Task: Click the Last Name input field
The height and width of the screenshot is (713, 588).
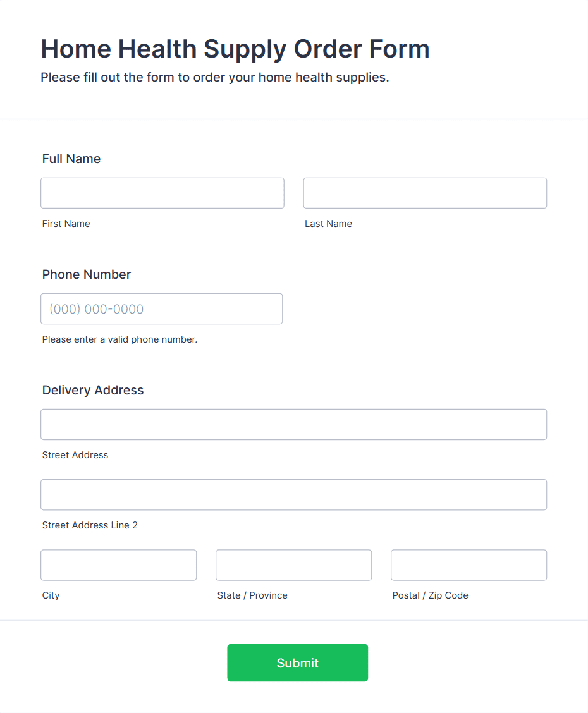Action: [x=425, y=193]
